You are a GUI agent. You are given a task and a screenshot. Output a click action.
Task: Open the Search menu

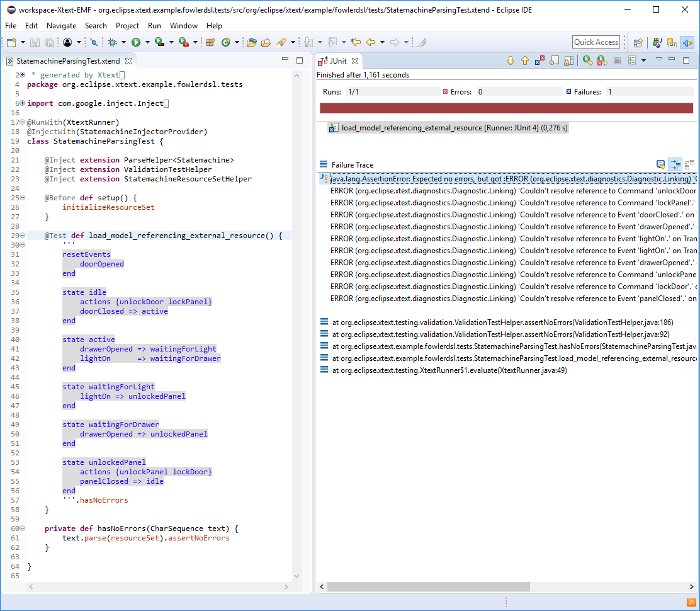point(96,26)
